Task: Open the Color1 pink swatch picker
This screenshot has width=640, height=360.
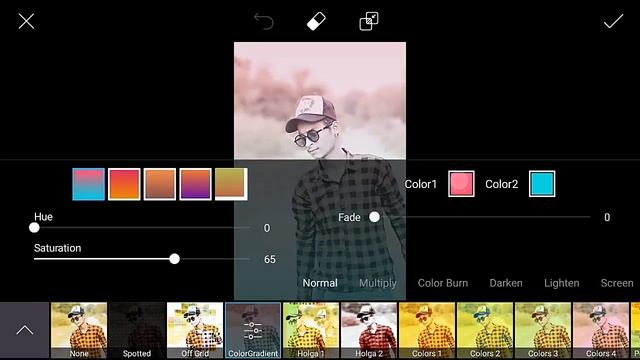Action: (x=461, y=184)
